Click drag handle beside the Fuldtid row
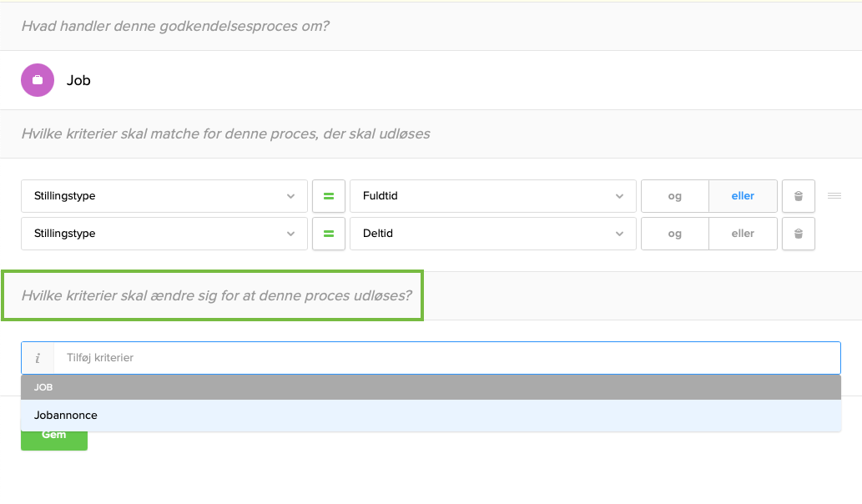862x504 pixels. tap(834, 196)
